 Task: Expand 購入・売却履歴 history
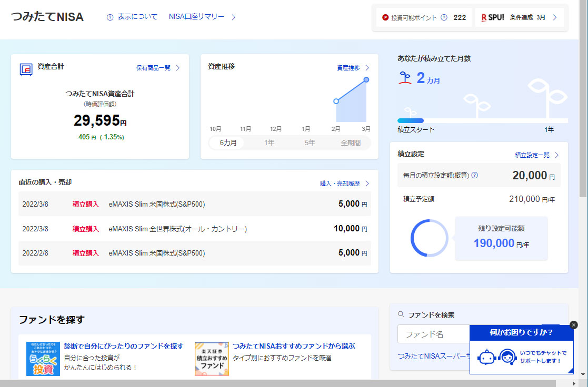click(x=344, y=184)
